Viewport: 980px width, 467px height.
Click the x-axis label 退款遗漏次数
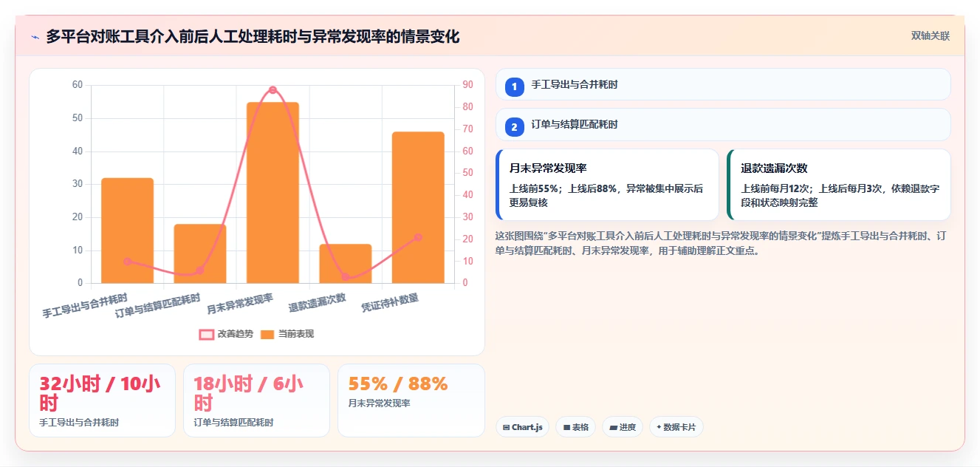(x=318, y=302)
